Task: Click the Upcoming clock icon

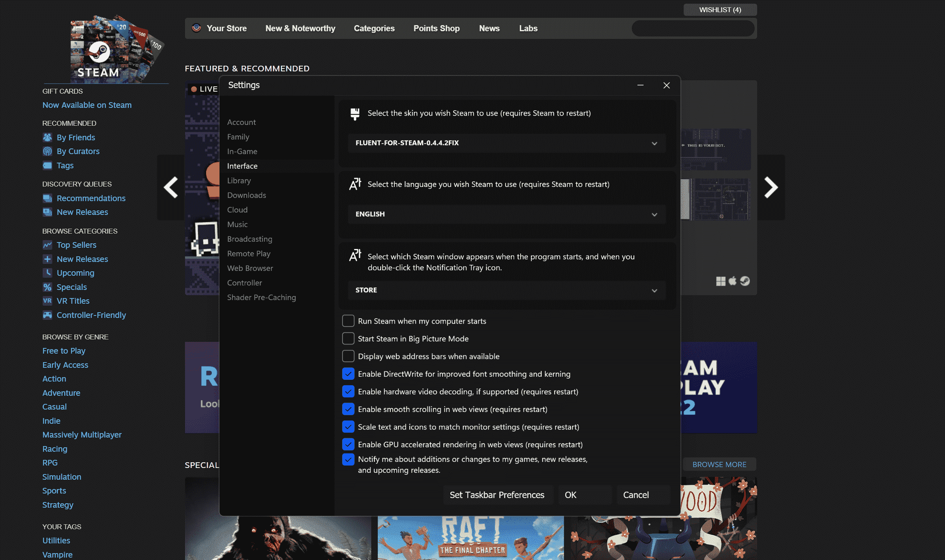Action: click(x=47, y=273)
